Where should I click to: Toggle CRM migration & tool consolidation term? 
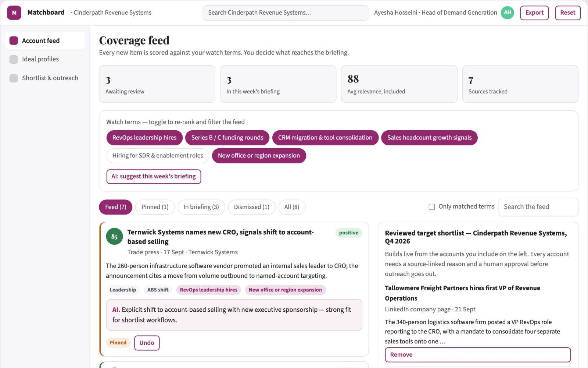[325, 138]
